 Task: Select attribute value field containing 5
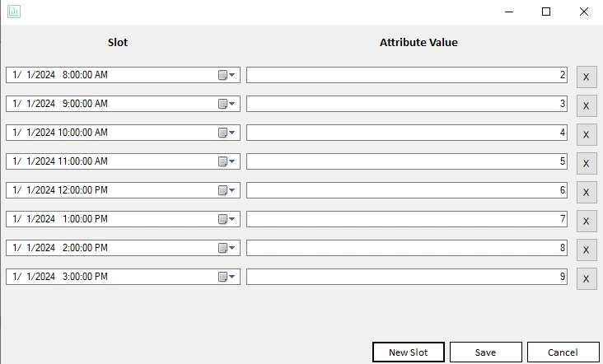(x=406, y=161)
